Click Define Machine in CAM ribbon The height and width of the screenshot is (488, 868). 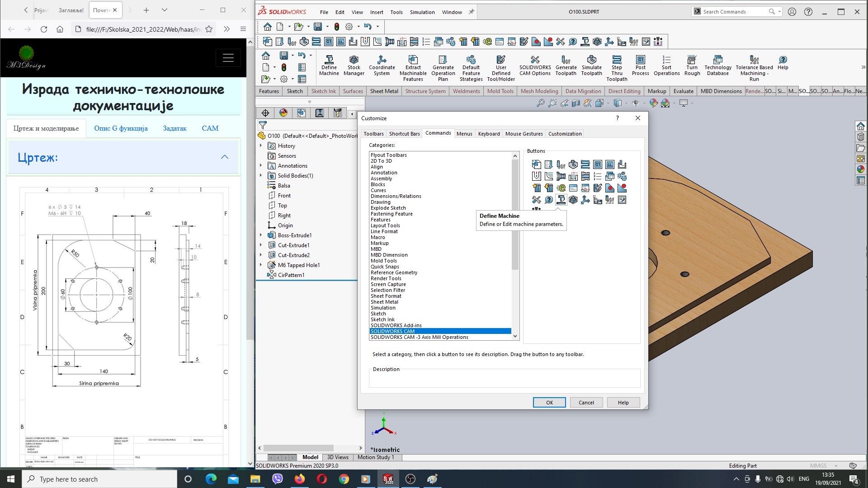329,66
